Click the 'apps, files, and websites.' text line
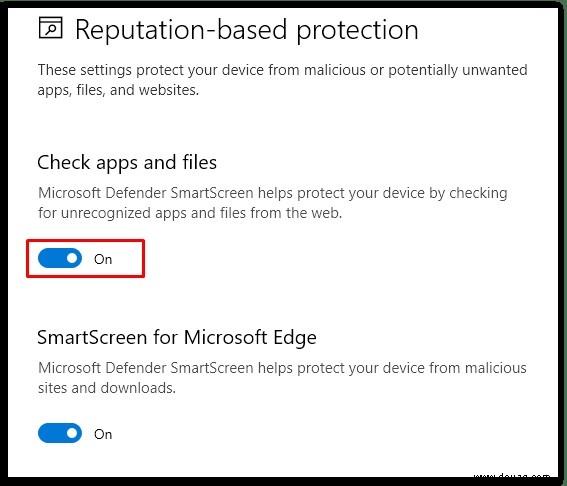Image resolution: width=567 pixels, height=486 pixels. [x=118, y=90]
